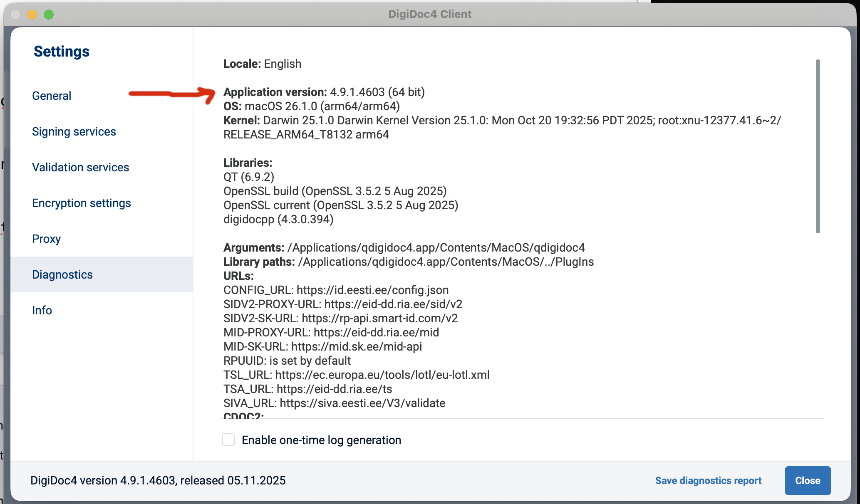Viewport: 860px width, 504px height.
Task: Open the General settings section
Action: 52,96
